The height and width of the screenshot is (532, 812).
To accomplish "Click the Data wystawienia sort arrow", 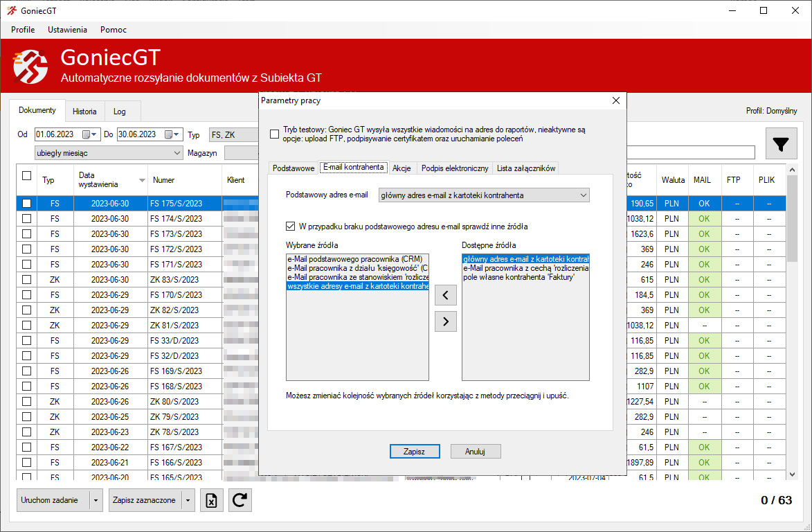I will (x=142, y=180).
